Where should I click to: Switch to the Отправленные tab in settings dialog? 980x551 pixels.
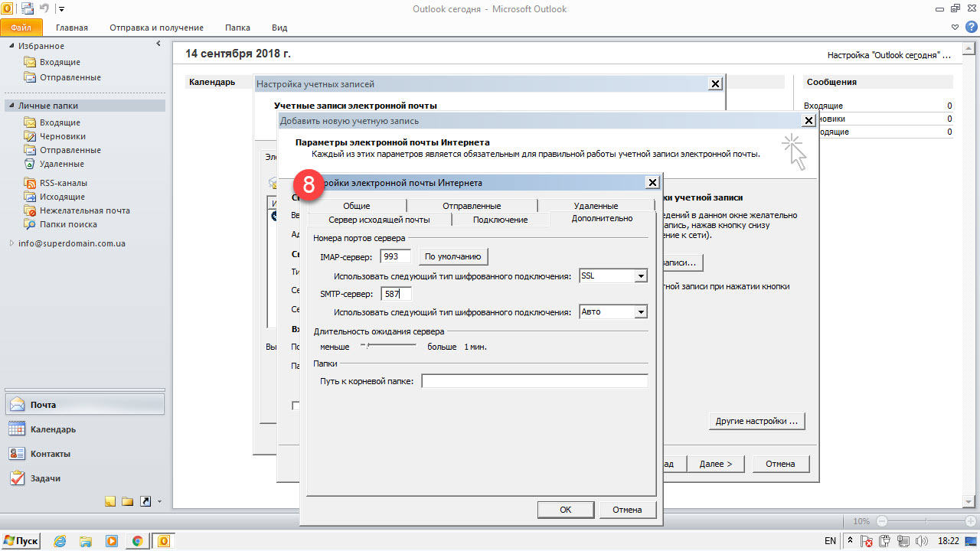coord(472,206)
